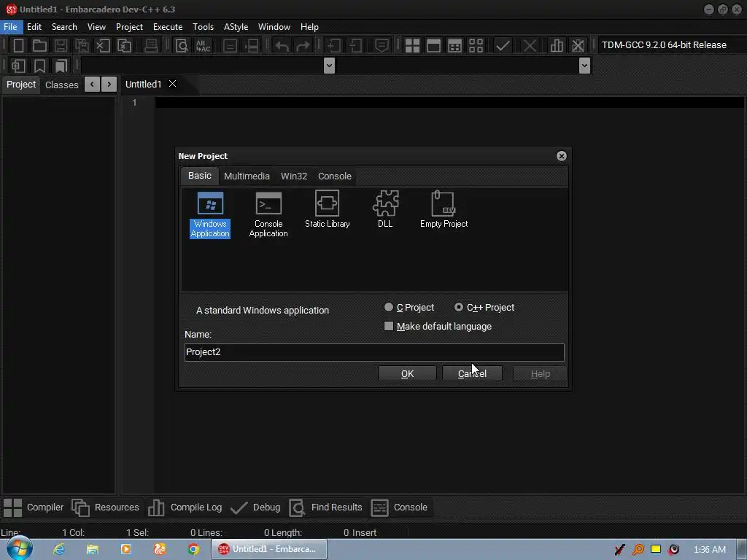This screenshot has width=747, height=560.
Task: Launch Internet Explorer from taskbar
Action: tap(59, 550)
